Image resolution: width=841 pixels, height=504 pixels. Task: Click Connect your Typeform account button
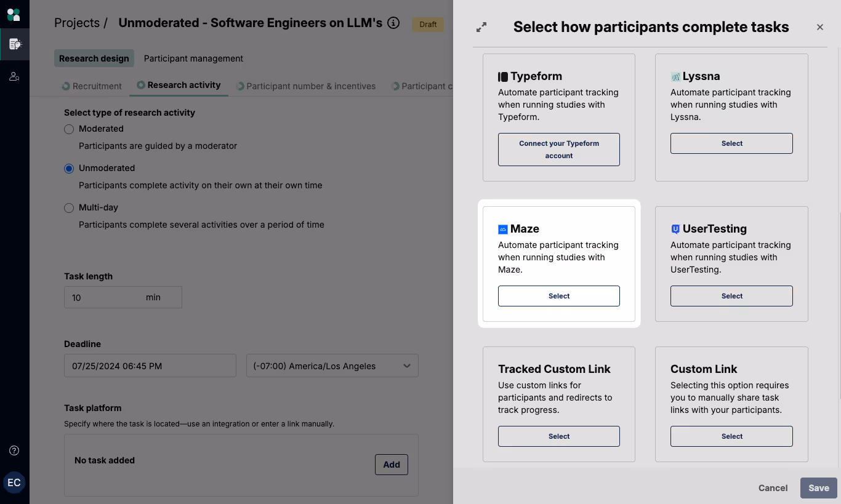pyautogui.click(x=558, y=150)
